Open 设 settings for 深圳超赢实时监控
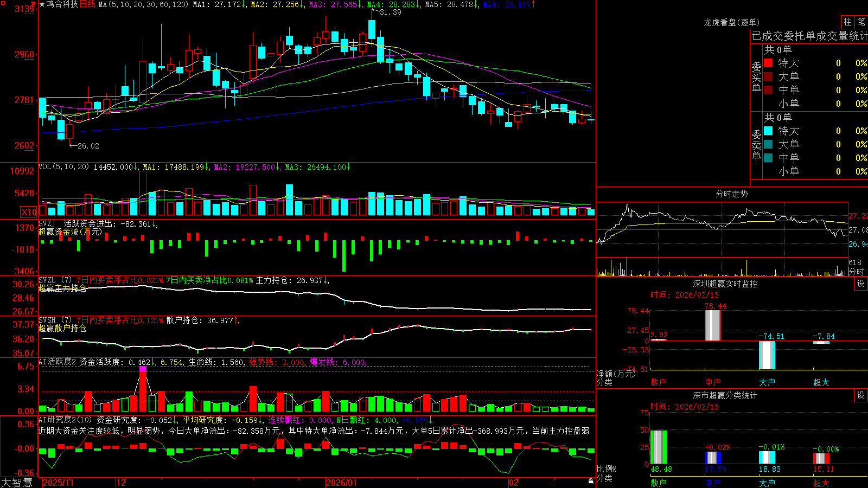Viewport: 868px width, 488px height. [x=861, y=284]
